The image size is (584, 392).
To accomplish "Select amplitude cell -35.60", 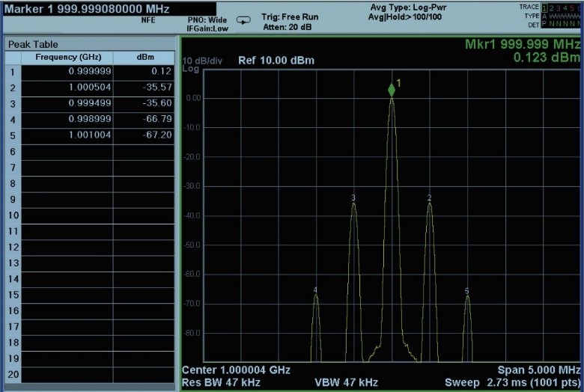I will (144, 103).
